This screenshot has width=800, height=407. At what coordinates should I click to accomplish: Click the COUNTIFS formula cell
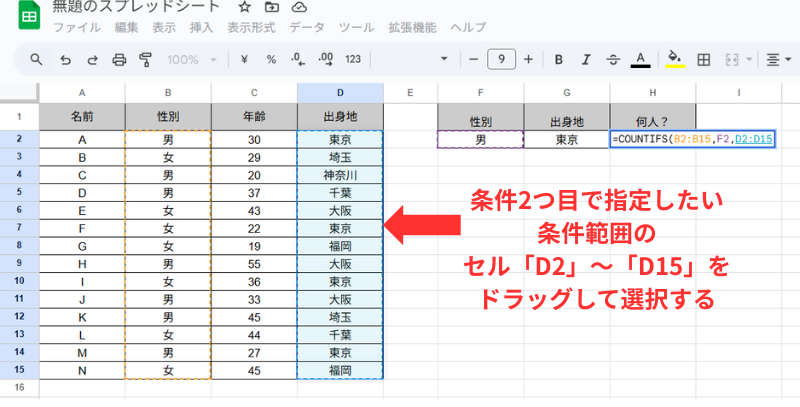pos(692,139)
